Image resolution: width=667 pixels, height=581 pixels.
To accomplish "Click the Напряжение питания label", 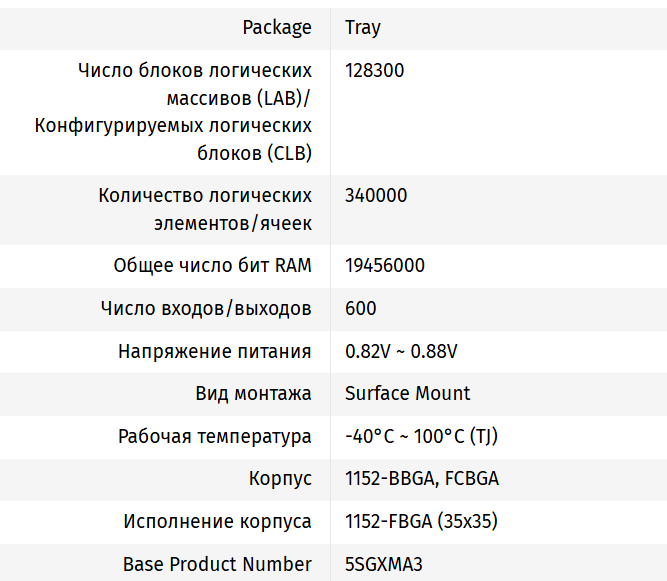I will (214, 352).
